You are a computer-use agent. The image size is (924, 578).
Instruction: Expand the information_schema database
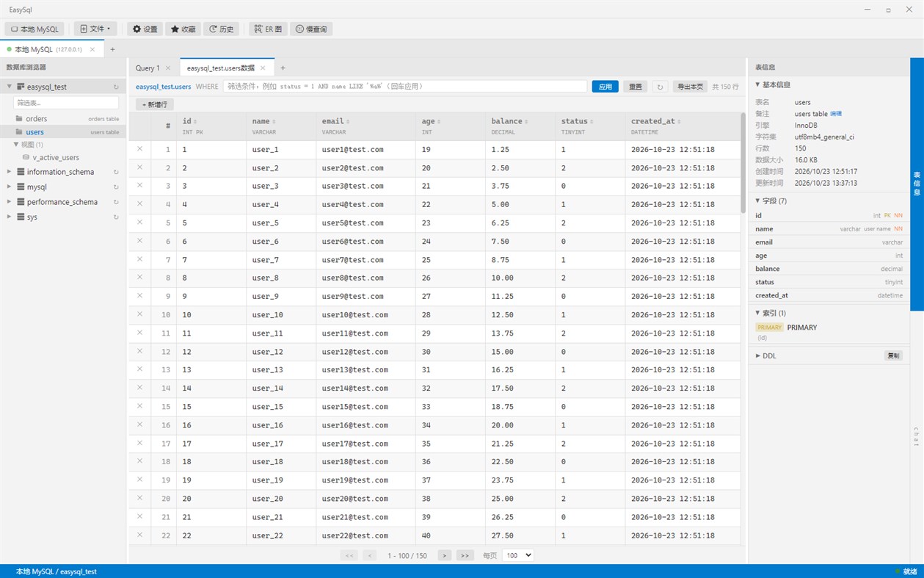coord(10,172)
